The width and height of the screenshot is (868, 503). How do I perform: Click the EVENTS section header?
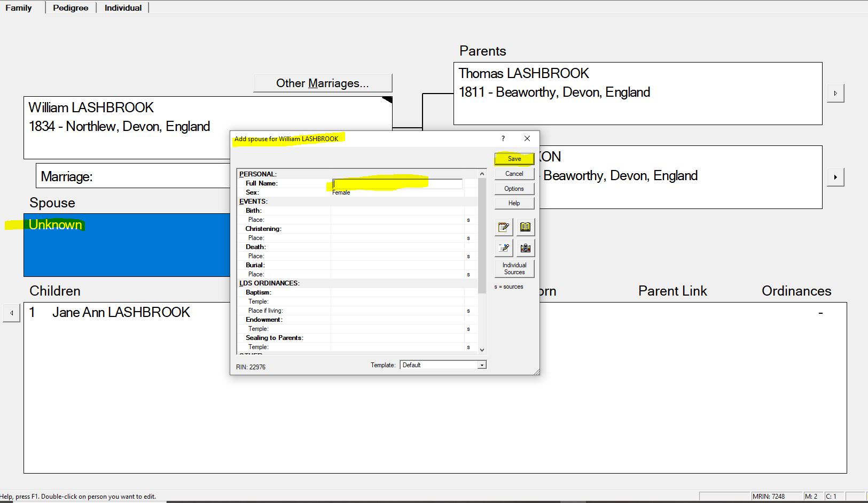pos(253,202)
